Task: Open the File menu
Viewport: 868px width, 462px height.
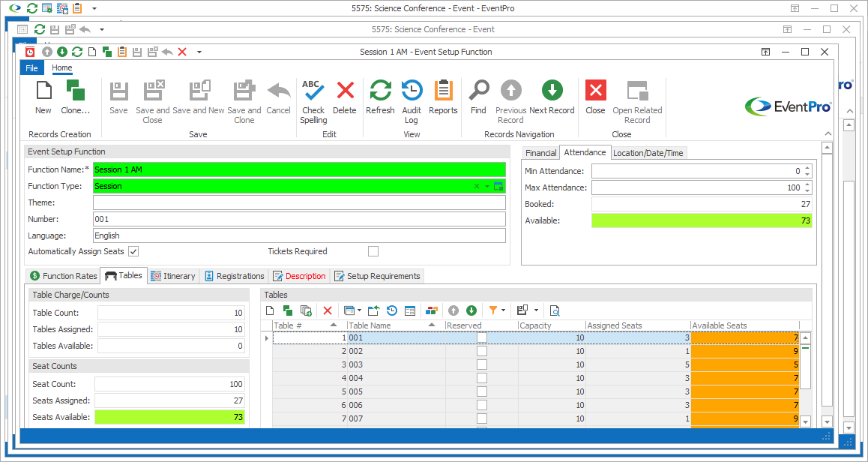Action: tap(32, 68)
